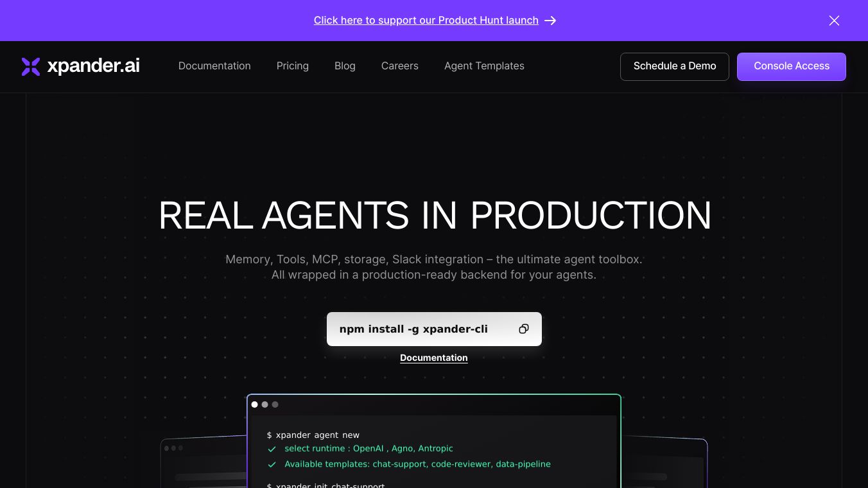Open Documentation in the navigation bar
This screenshot has width=868, height=488.
coord(214,66)
